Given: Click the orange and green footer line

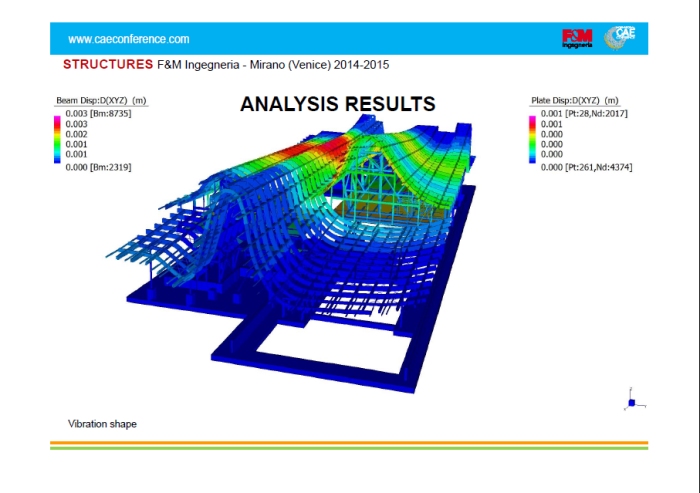Looking at the screenshot, I should [349, 445].
